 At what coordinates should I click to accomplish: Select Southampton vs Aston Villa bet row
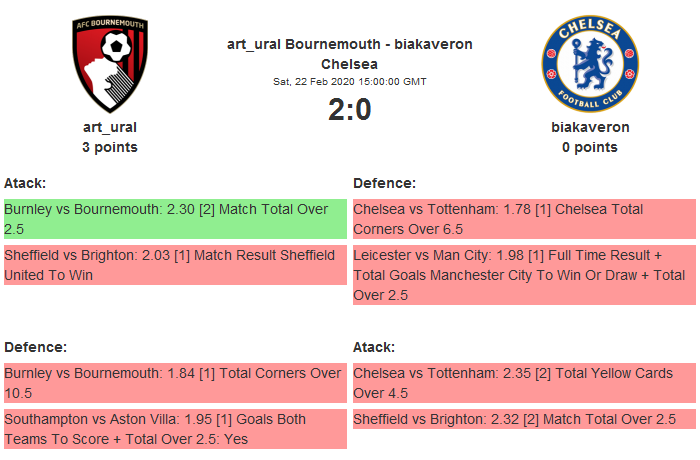coord(175,429)
